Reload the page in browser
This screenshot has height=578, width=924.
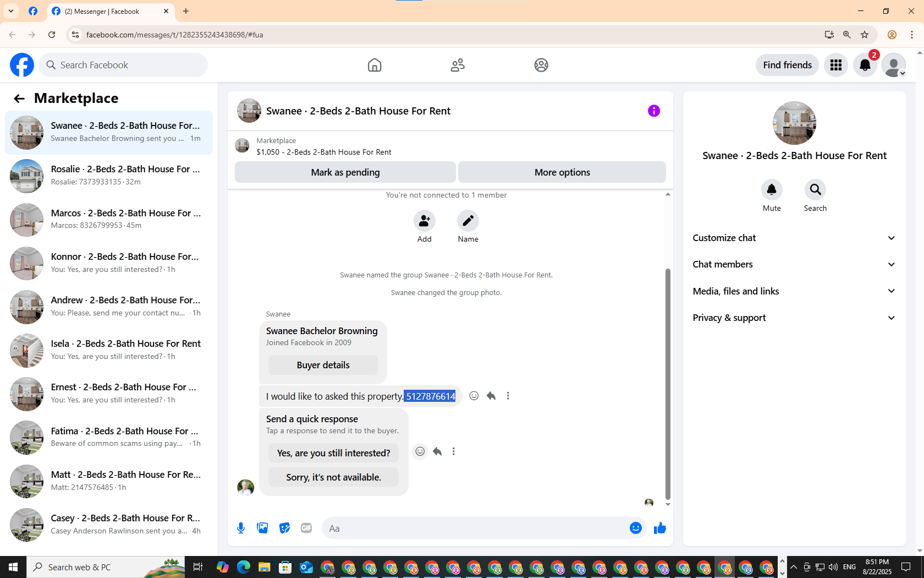(52, 35)
